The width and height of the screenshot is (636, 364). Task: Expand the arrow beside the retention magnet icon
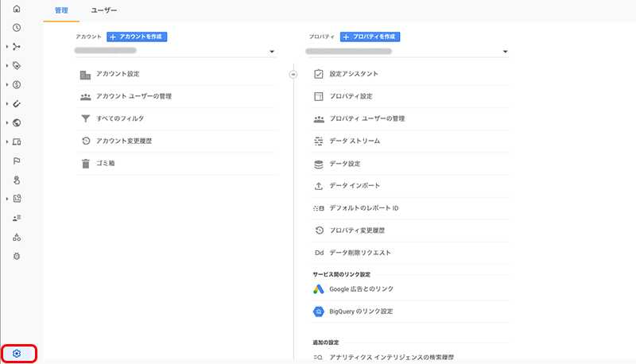click(7, 104)
